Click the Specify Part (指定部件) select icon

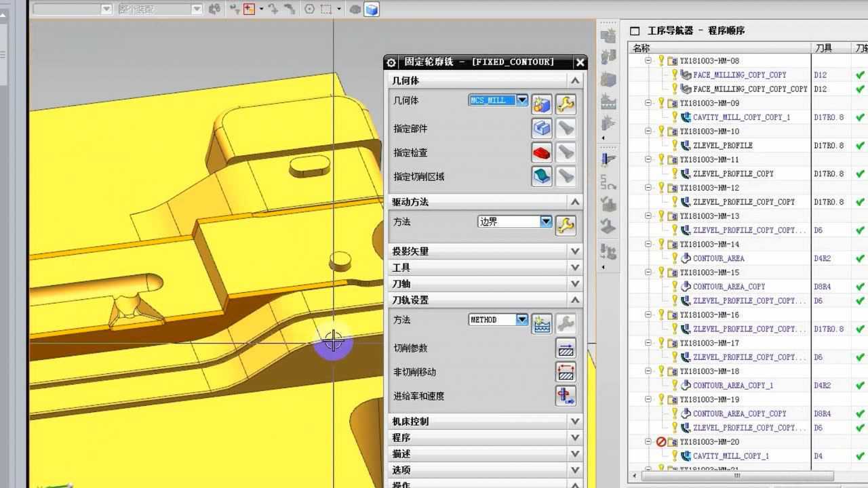click(x=541, y=128)
